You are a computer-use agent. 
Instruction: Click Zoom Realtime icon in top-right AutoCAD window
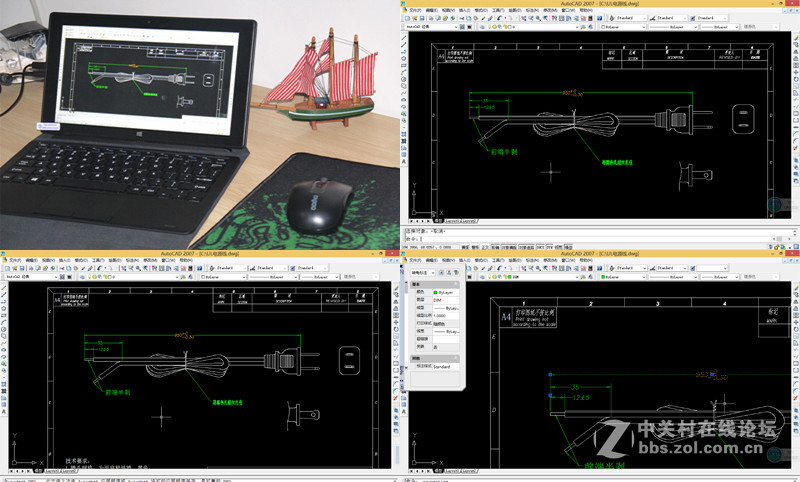tap(531, 18)
